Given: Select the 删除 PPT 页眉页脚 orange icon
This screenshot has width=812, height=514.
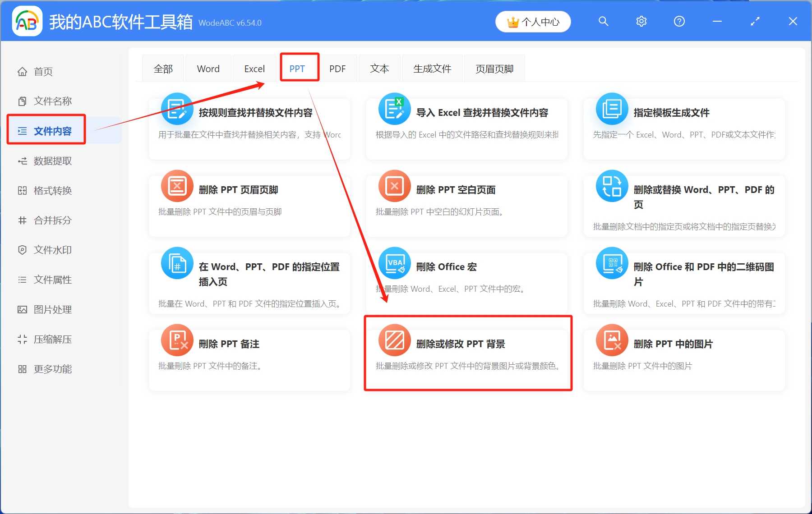Looking at the screenshot, I should pyautogui.click(x=177, y=186).
